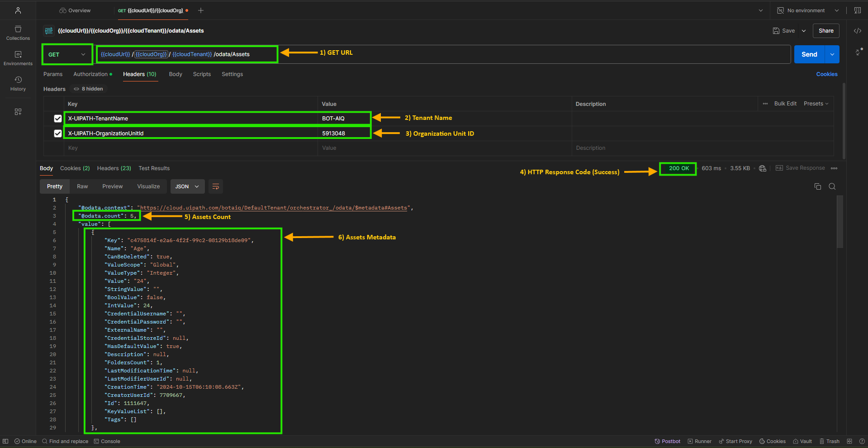This screenshot has height=448, width=868.
Task: Toggle two-pane layout icon in status bar
Action: [849, 441]
